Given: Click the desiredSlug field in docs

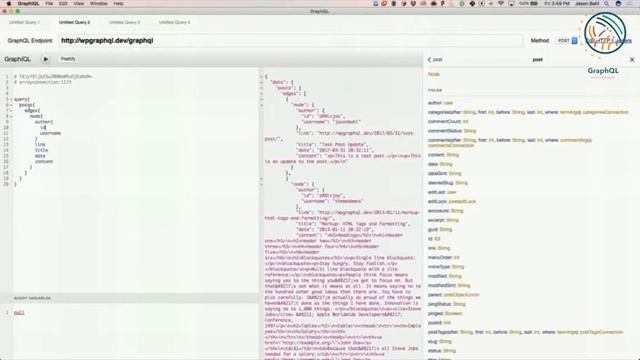Looking at the screenshot, I should click(x=440, y=183).
